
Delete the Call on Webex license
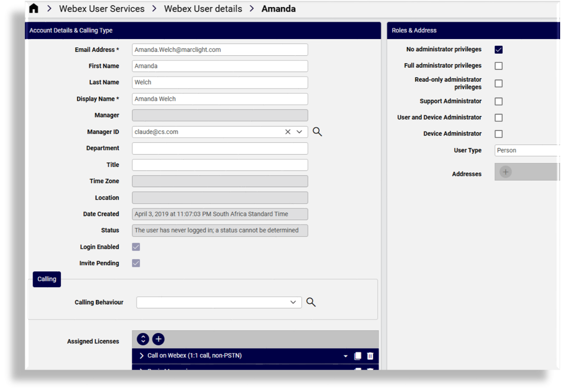tap(370, 356)
